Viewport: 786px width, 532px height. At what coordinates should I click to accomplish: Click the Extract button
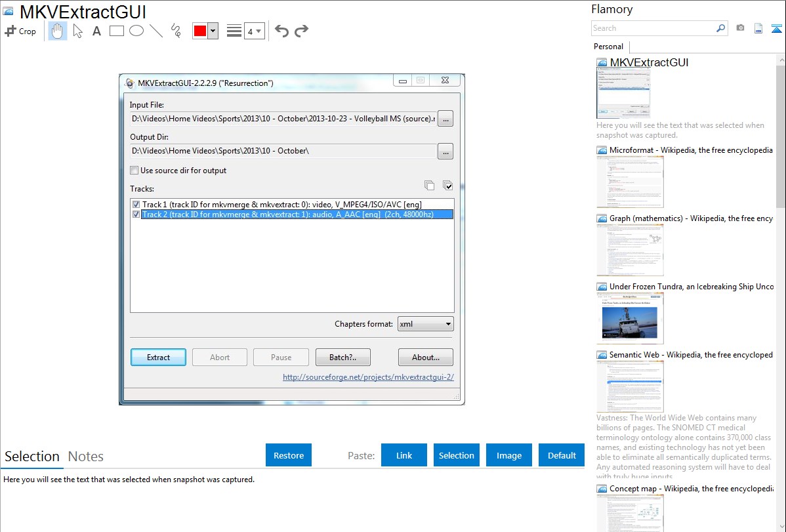coord(158,358)
